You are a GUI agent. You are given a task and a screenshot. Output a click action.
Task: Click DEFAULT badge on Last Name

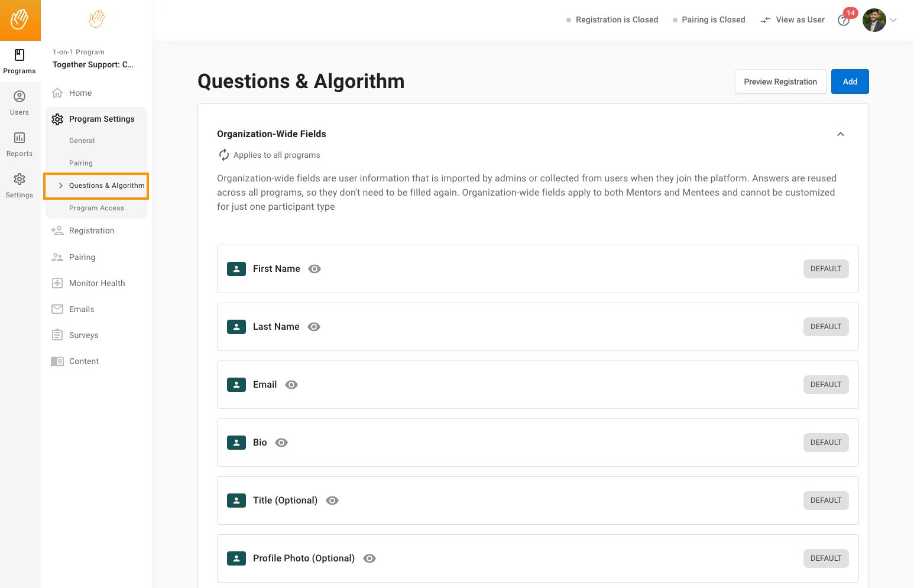[826, 327]
